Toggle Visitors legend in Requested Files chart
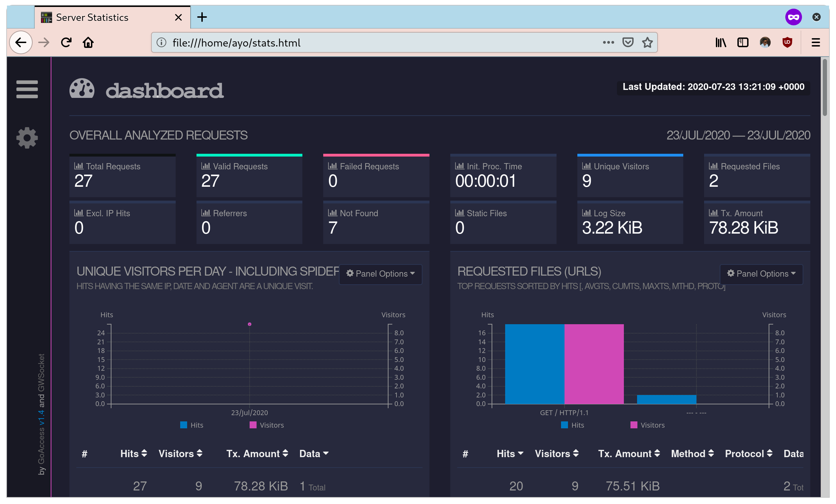The image size is (836, 504). (x=647, y=425)
